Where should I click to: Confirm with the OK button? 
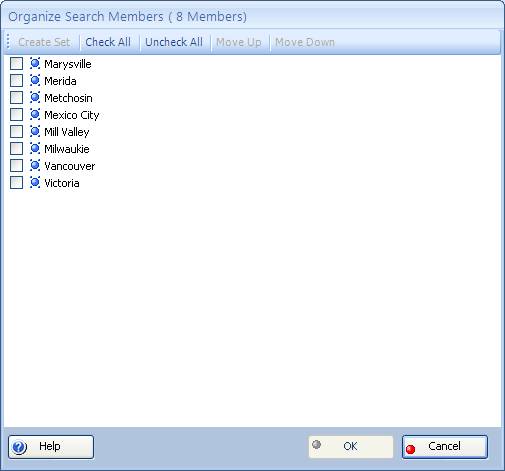click(351, 447)
